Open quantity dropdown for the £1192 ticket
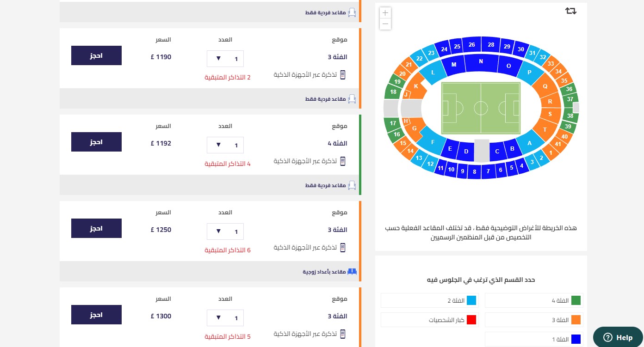The image size is (644, 347). pos(225,145)
